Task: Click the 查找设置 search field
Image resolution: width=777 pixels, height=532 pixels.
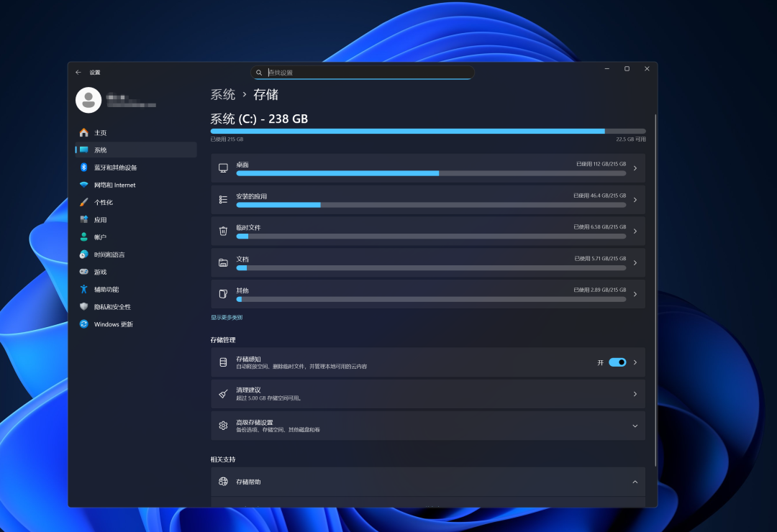Action: click(362, 73)
